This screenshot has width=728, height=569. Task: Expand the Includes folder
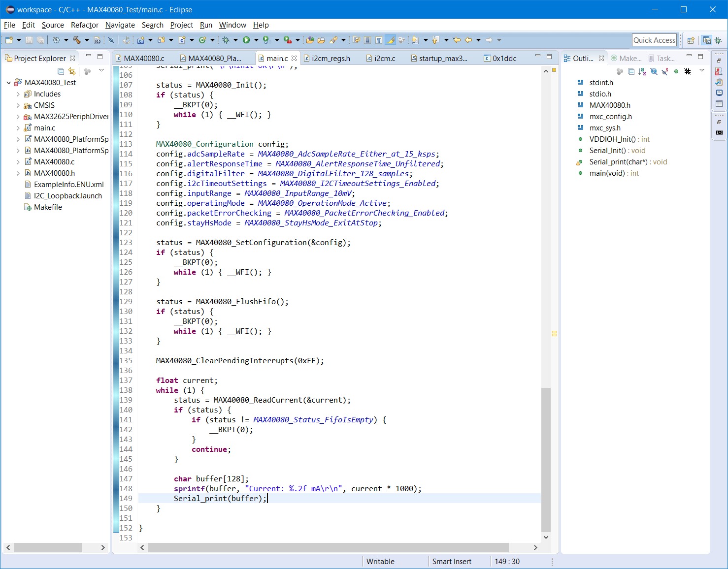click(x=18, y=94)
